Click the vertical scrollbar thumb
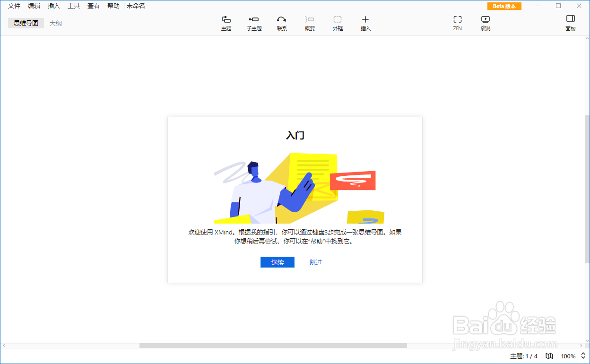The width and height of the screenshot is (590, 364). 587,189
